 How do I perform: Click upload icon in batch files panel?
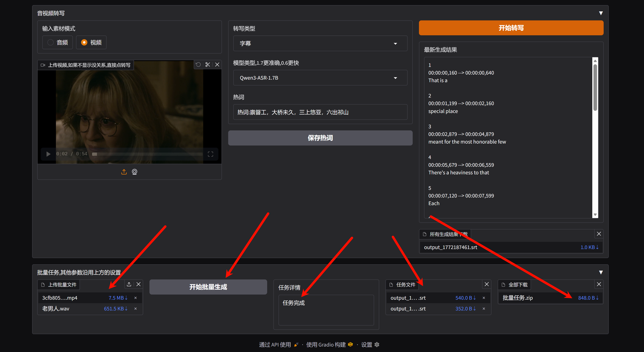pyautogui.click(x=129, y=284)
